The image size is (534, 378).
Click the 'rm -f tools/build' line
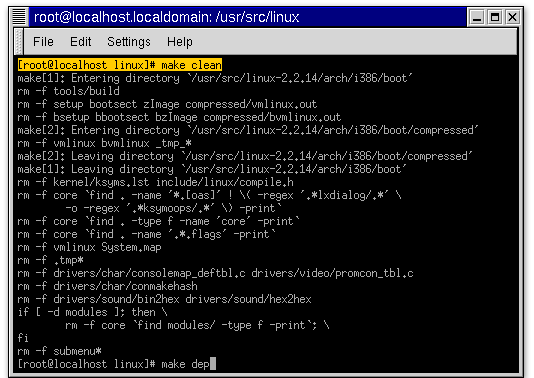pyautogui.click(x=68, y=91)
